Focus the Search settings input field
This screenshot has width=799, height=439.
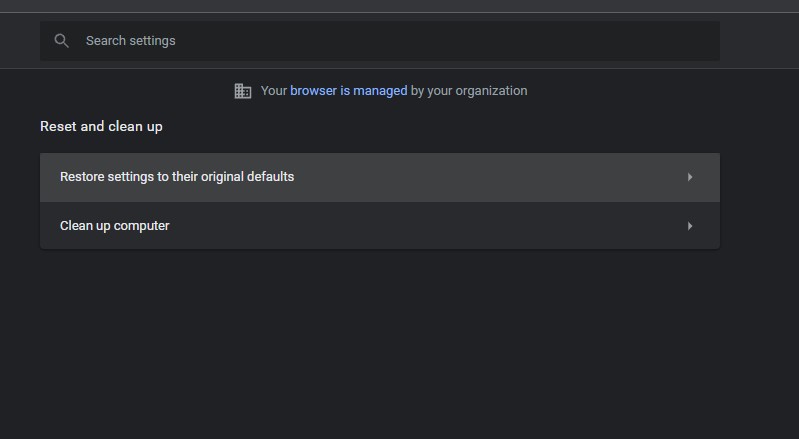click(x=380, y=41)
